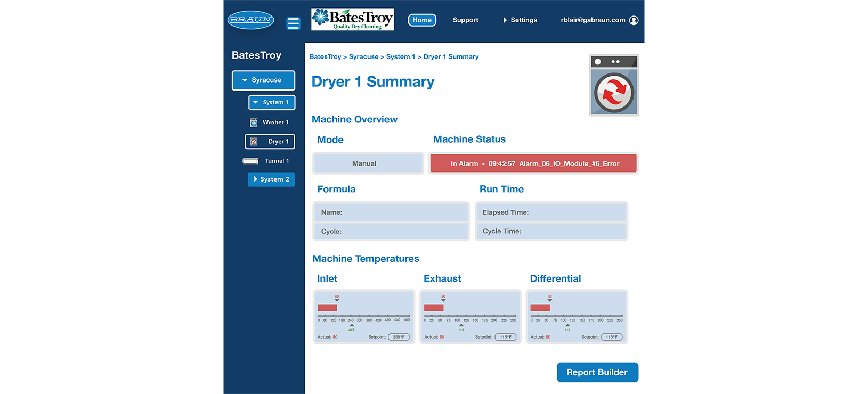Click the Differential 115 setpoint marker
This screenshot has width=868, height=394.
click(567, 327)
